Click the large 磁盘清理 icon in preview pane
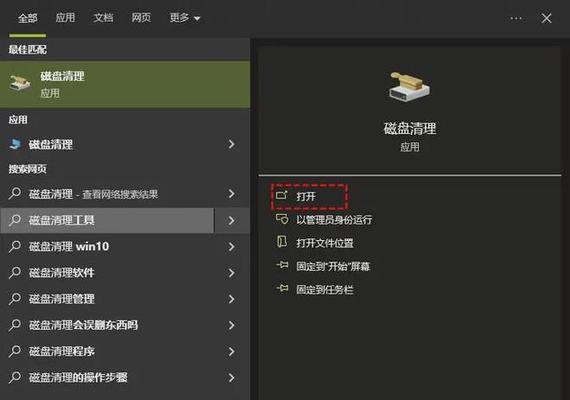570x400 pixels. (x=410, y=86)
